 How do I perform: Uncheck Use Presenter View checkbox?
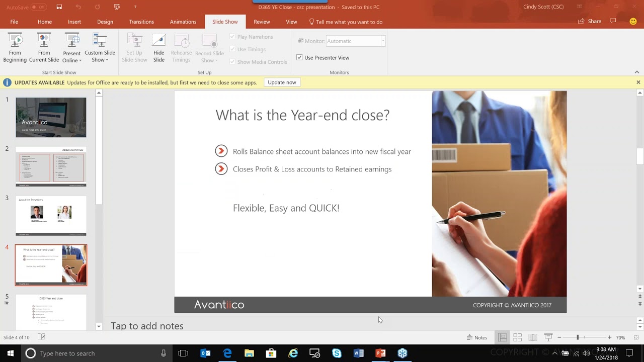(299, 57)
